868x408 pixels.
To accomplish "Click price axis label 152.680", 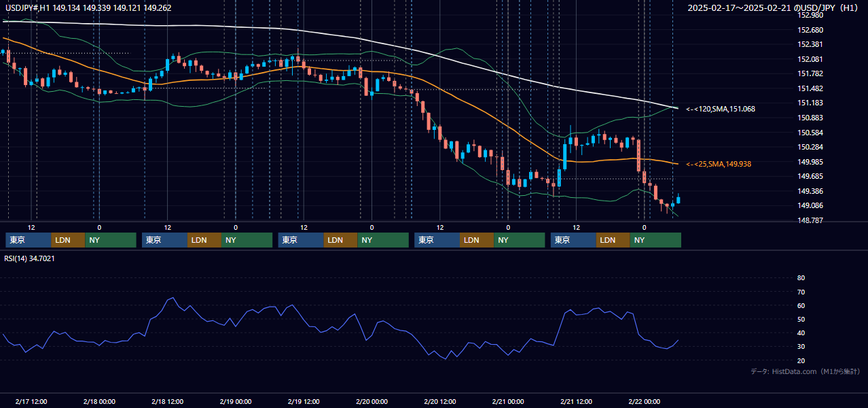I will pyautogui.click(x=810, y=30).
